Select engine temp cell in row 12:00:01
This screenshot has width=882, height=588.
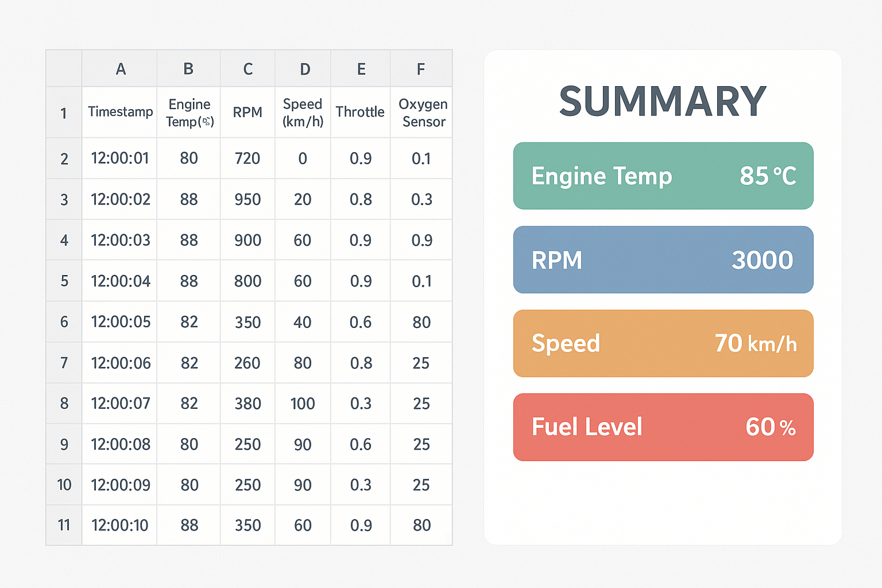(x=188, y=158)
